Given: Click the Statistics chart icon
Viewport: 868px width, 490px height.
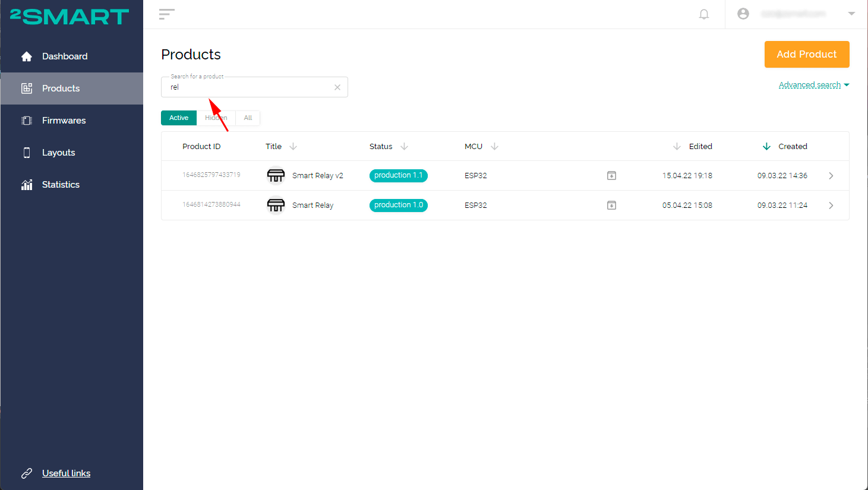Looking at the screenshot, I should coord(27,185).
